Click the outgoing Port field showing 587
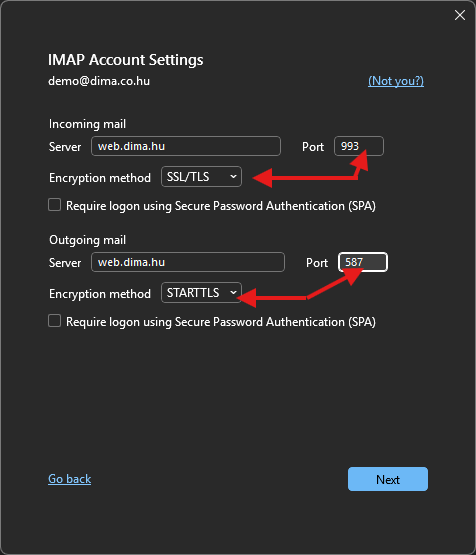The image size is (476, 555). click(363, 262)
